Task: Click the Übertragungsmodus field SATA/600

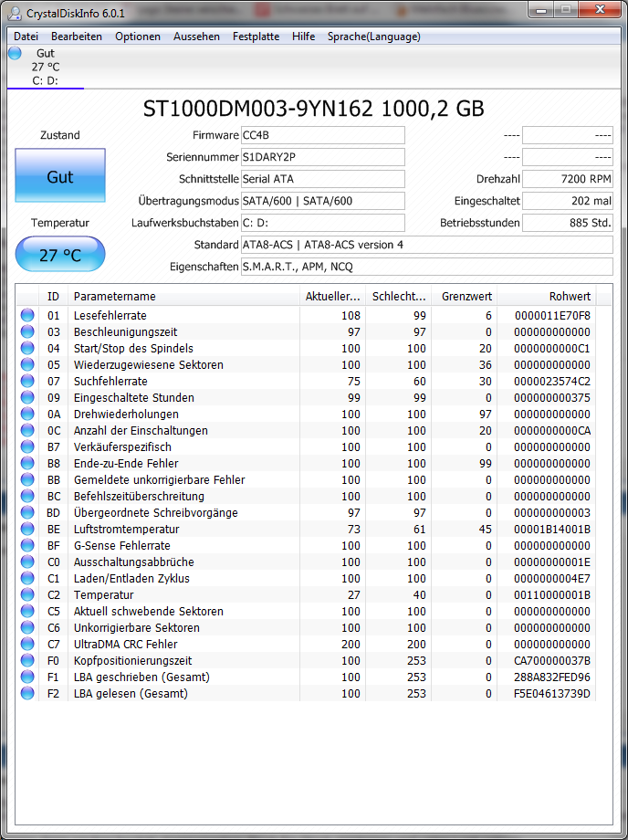Action: tap(323, 201)
